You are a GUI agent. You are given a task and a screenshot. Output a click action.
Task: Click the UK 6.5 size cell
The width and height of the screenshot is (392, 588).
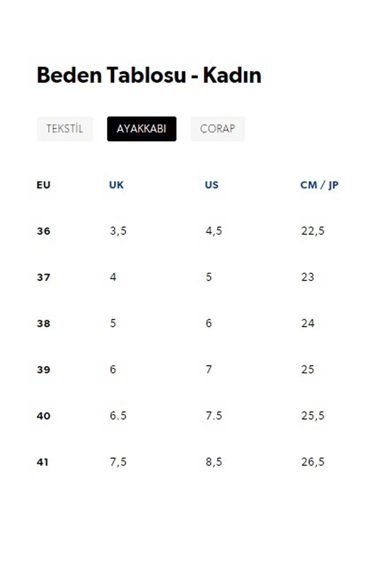coord(118,416)
